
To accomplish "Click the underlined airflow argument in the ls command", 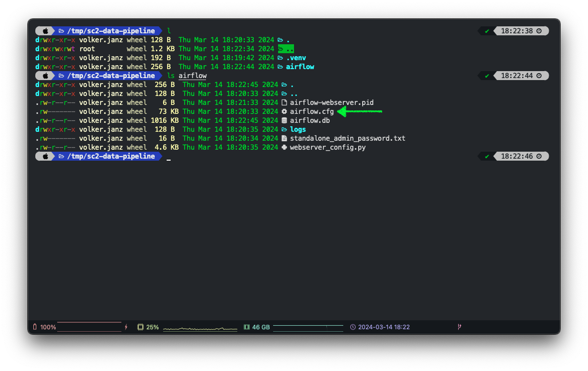I will (192, 76).
